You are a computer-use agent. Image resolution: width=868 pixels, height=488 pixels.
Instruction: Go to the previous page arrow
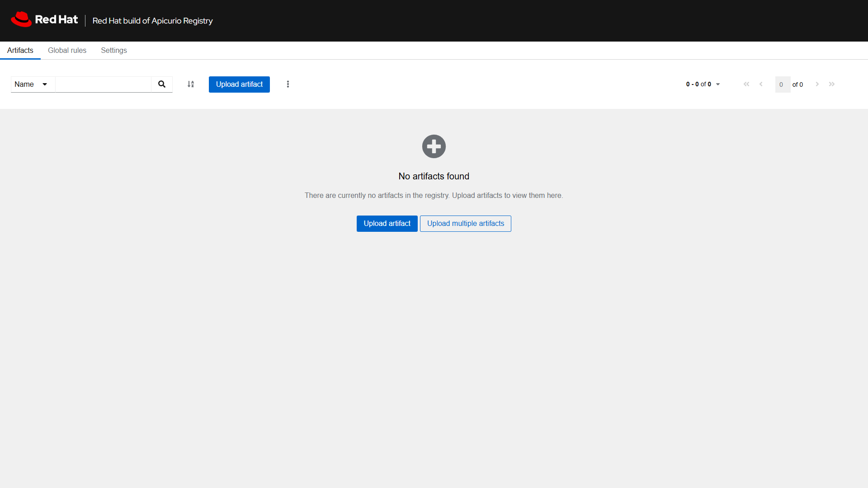[761, 84]
